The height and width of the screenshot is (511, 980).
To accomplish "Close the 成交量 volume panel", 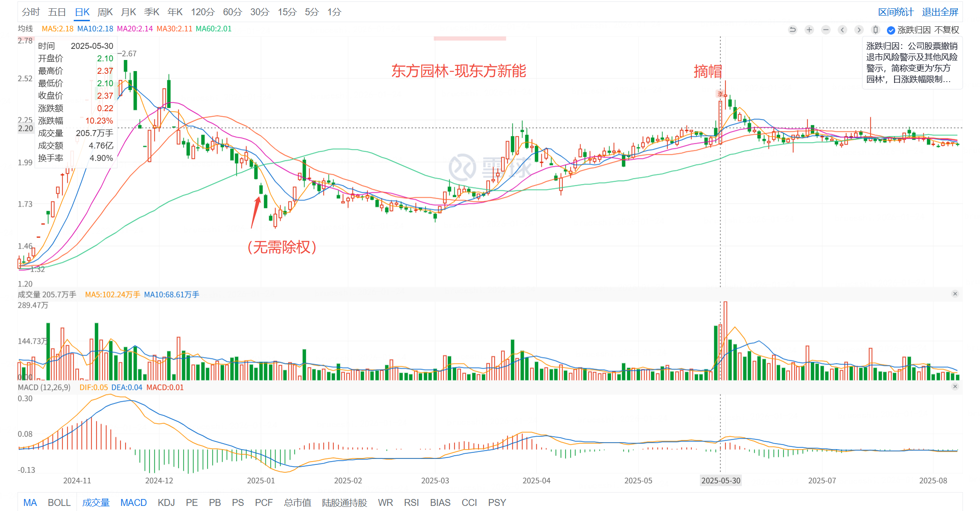I will coord(955,294).
